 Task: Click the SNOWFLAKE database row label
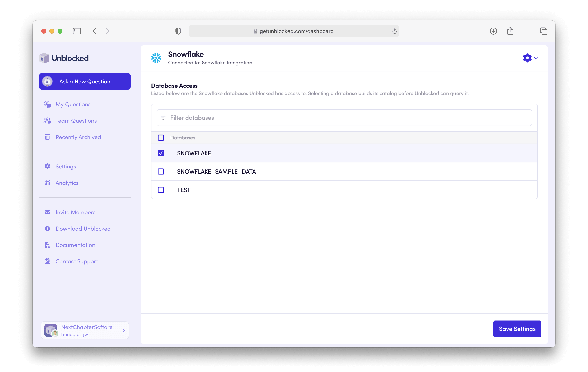point(194,153)
